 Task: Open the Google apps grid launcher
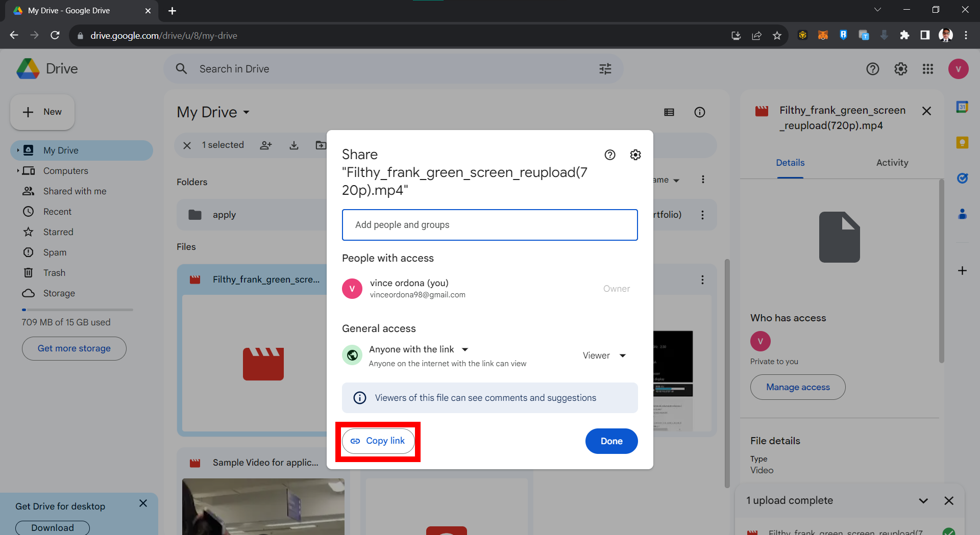pos(928,69)
